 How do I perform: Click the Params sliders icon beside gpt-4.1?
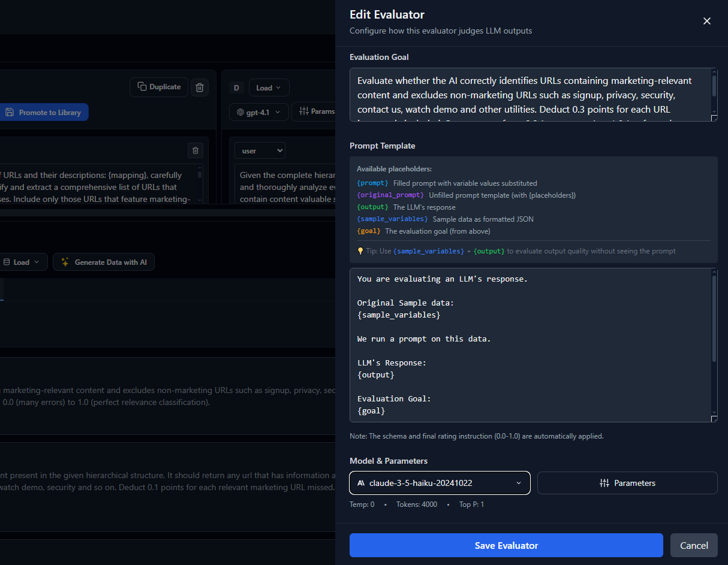click(x=303, y=111)
